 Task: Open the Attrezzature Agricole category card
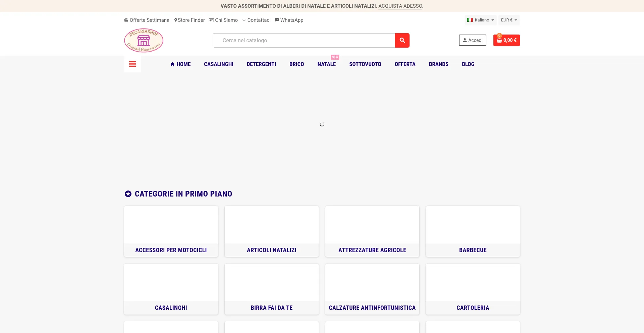(x=372, y=231)
